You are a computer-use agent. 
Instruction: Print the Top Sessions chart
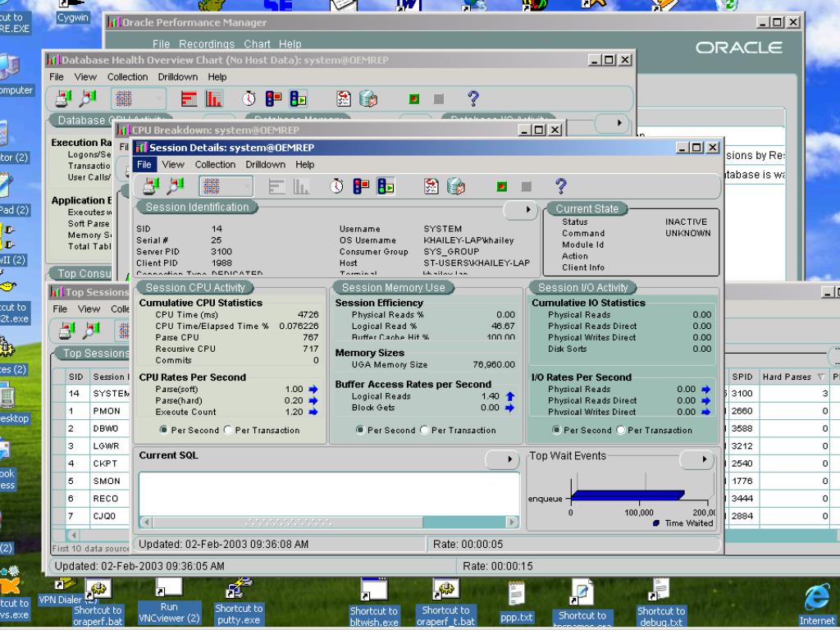click(x=66, y=331)
